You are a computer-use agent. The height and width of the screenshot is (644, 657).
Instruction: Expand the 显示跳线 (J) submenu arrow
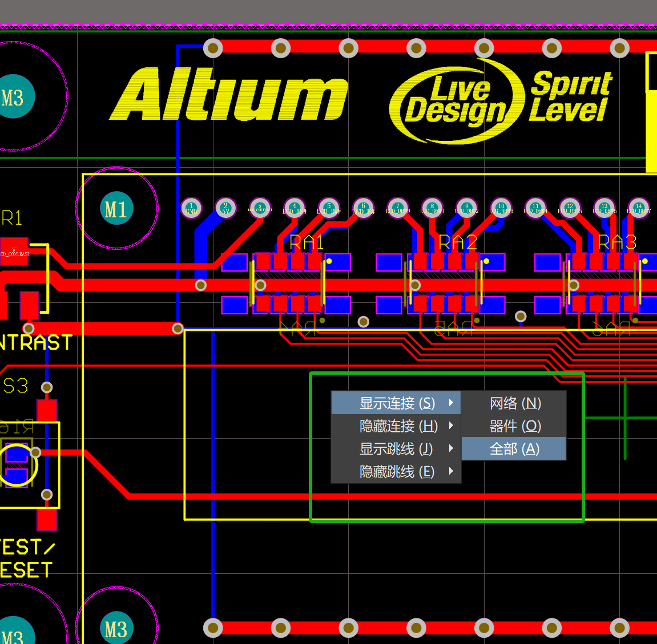[451, 448]
